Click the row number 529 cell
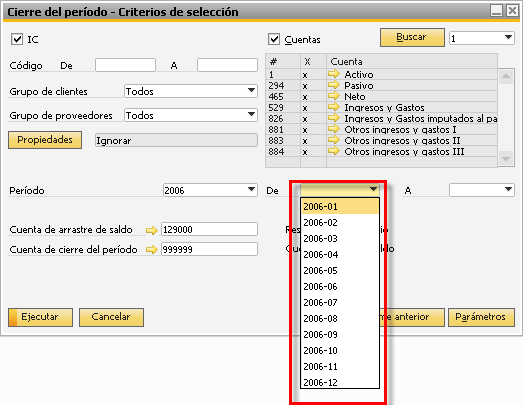 [x=283, y=107]
